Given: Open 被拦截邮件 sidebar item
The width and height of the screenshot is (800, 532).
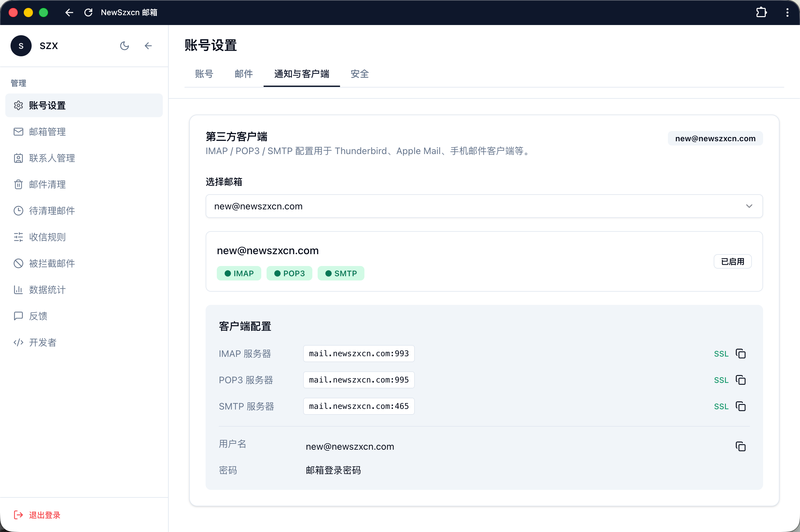Looking at the screenshot, I should point(84,263).
